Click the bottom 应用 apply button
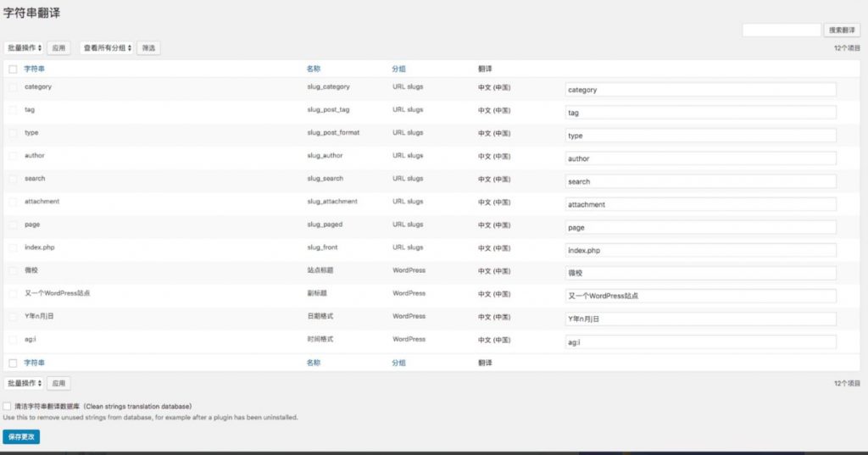868x455 pixels. pyautogui.click(x=58, y=383)
